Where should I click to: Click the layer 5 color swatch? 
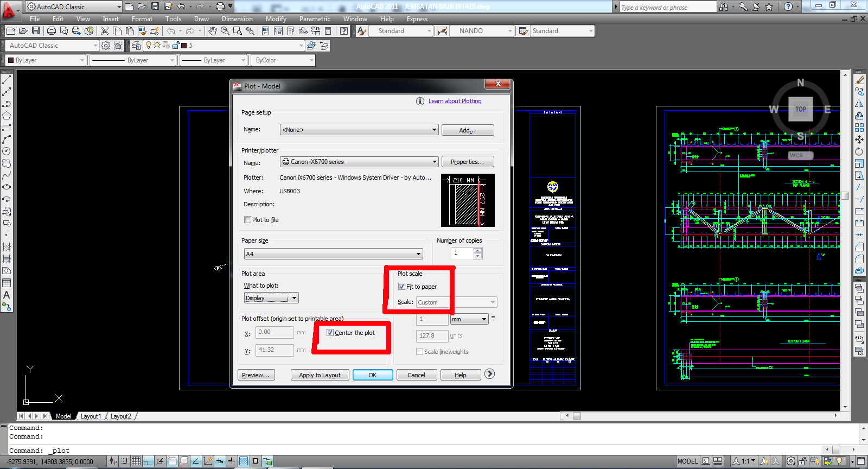184,46
